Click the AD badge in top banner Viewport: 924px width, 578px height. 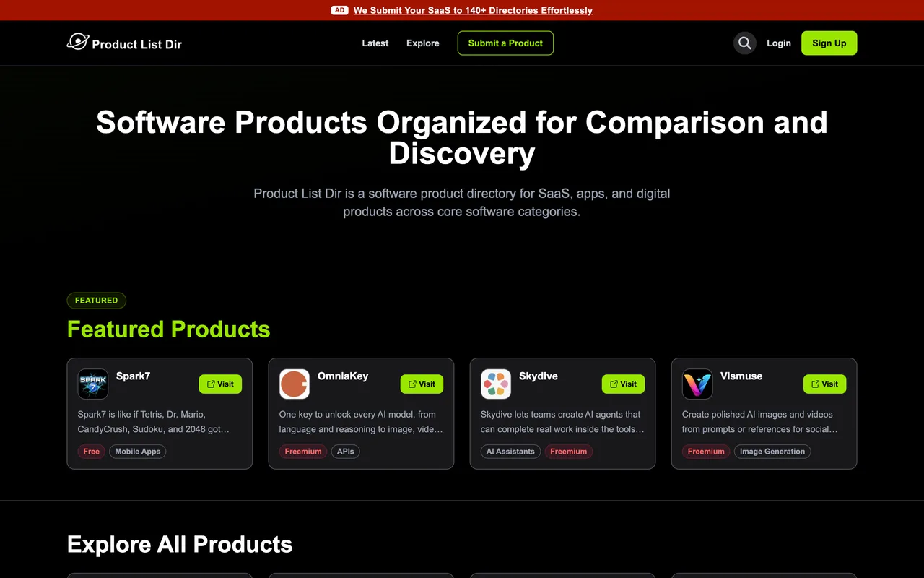click(339, 10)
